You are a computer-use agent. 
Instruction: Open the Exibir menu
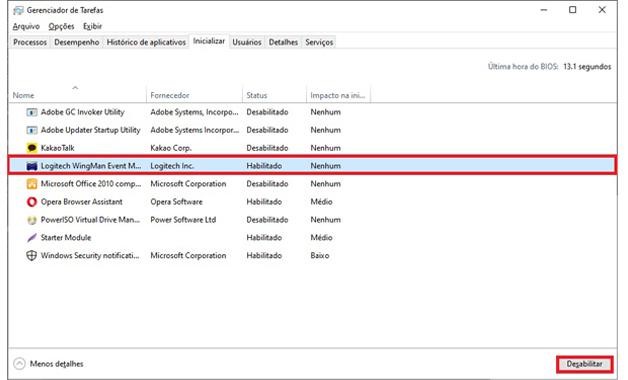click(x=93, y=26)
